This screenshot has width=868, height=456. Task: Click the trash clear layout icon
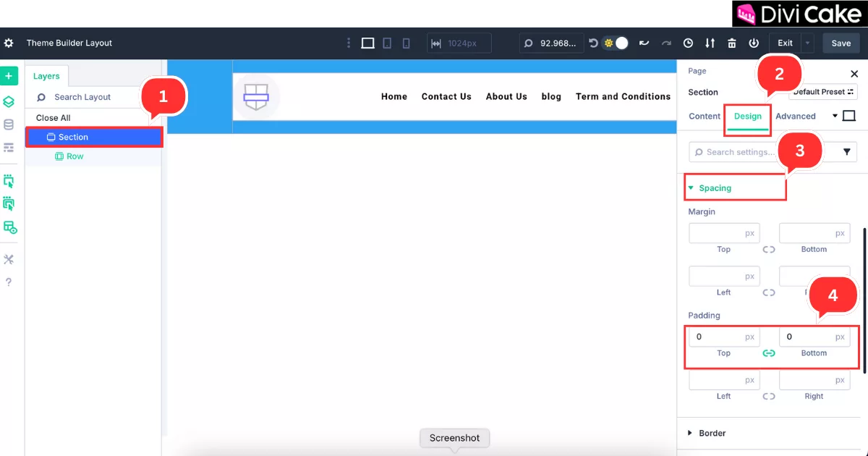click(732, 43)
